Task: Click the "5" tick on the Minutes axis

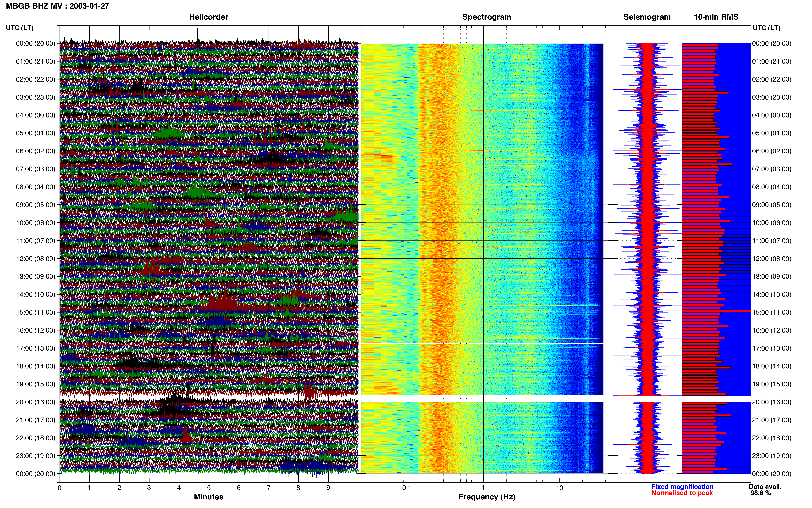Action: point(209,487)
